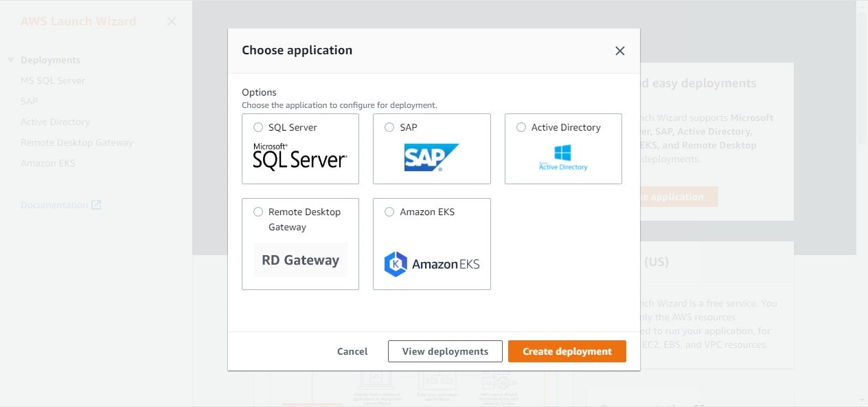Click the Microsoft SQL Server logo
The width and height of the screenshot is (868, 407).
[x=300, y=157]
